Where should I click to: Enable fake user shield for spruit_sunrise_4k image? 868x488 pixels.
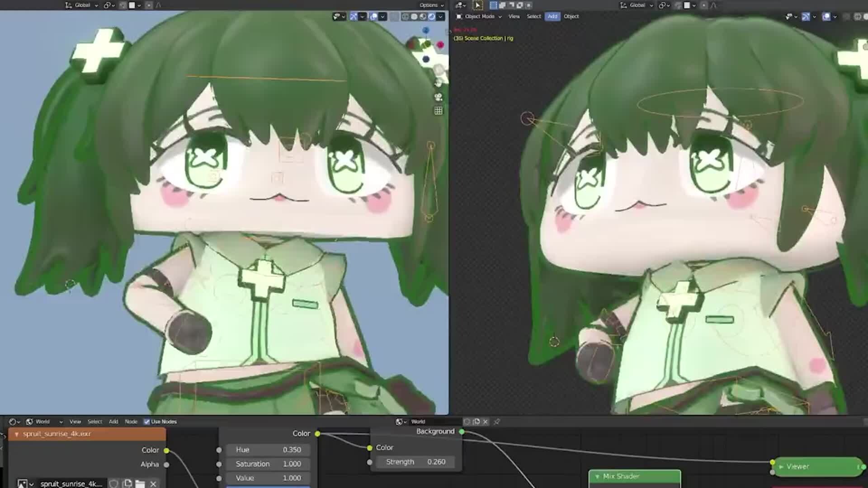113,483
